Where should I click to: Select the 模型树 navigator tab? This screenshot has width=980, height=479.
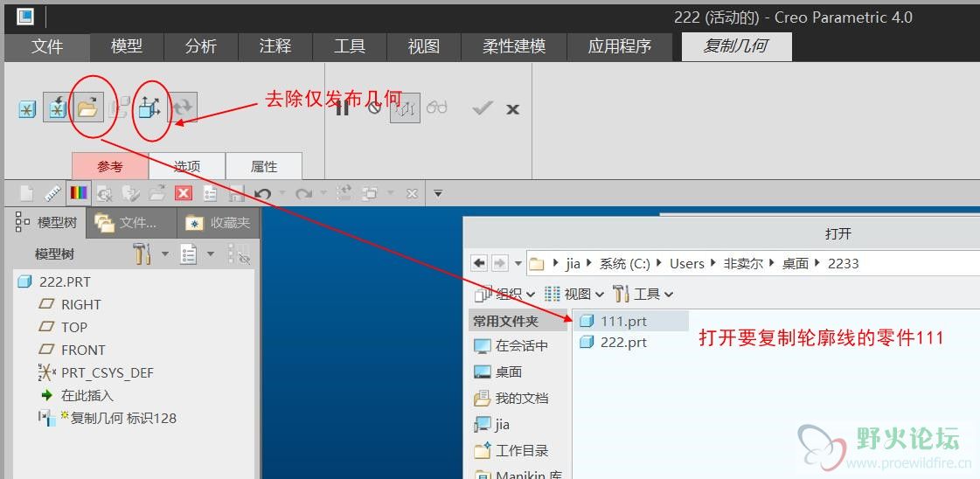point(47,222)
